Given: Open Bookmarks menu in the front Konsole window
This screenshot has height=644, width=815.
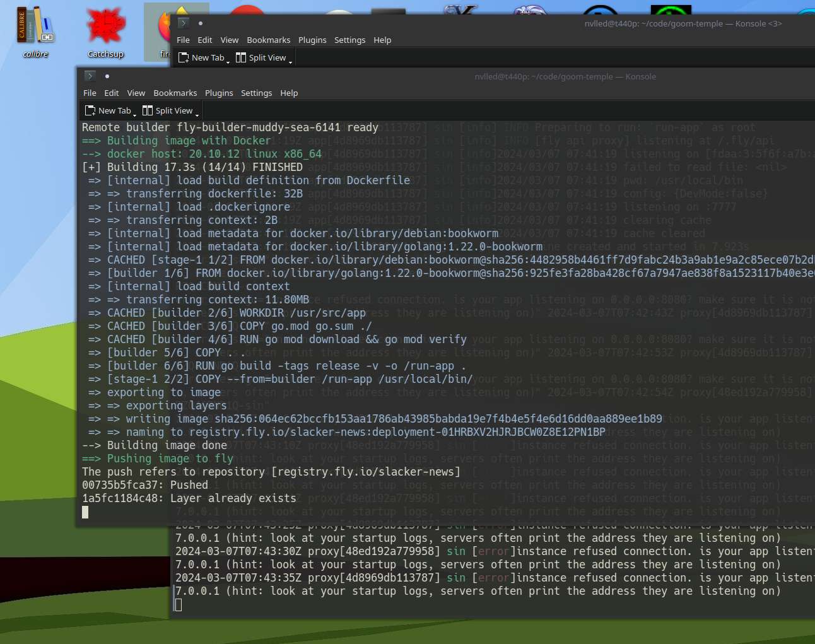Looking at the screenshot, I should click(x=175, y=93).
